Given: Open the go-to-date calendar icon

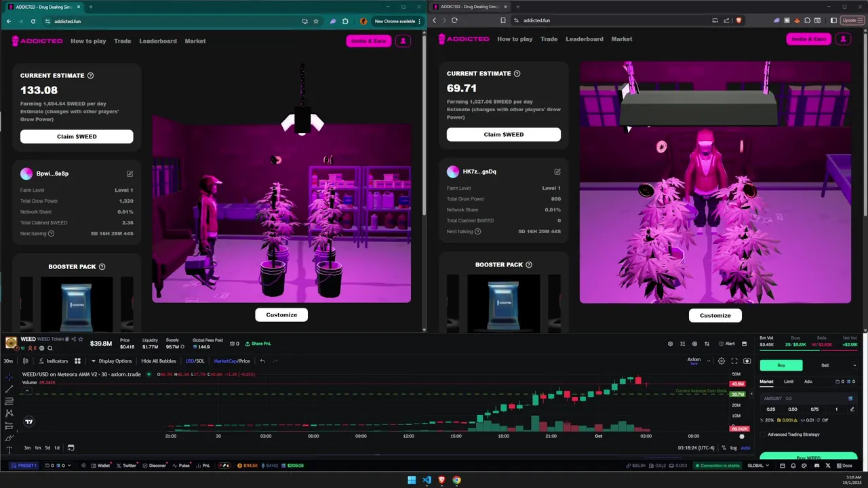Looking at the screenshot, I should [71, 447].
